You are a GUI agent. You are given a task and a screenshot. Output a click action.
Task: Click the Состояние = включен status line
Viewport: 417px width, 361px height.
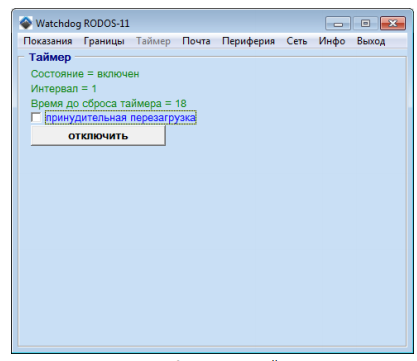click(85, 74)
